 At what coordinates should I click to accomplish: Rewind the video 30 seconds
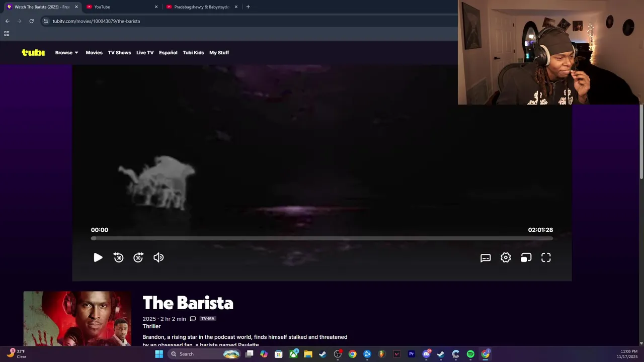pos(118,257)
